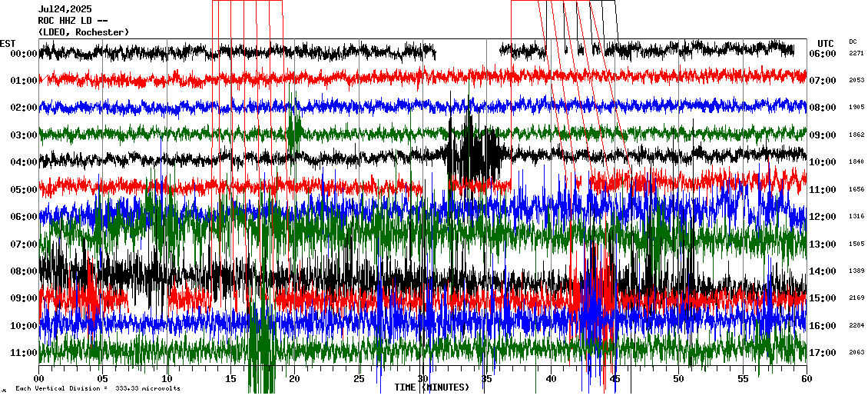This screenshot has width=868, height=399.
Task: Click the TIME (MINUTES) axis title
Action: point(432,387)
